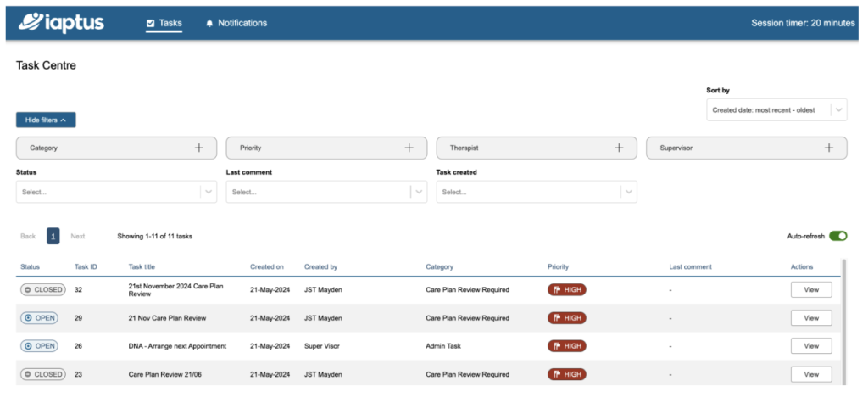Open the Status select dropdown
This screenshot has width=868, height=403.
[116, 193]
